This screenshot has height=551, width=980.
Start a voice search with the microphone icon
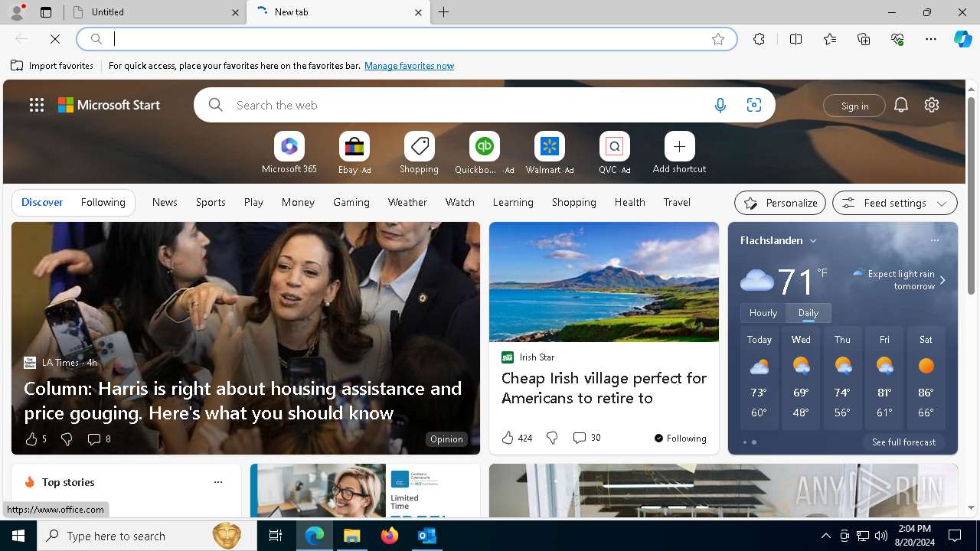pyautogui.click(x=720, y=106)
